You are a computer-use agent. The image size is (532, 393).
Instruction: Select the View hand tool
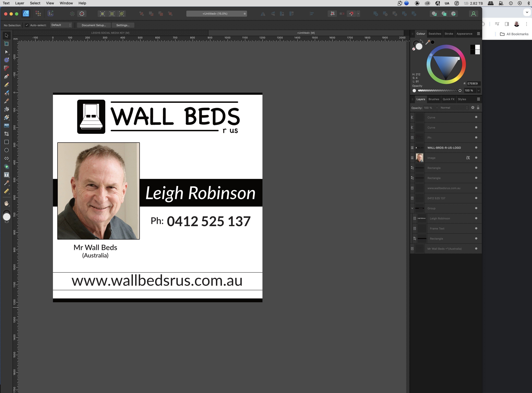(x=6, y=203)
